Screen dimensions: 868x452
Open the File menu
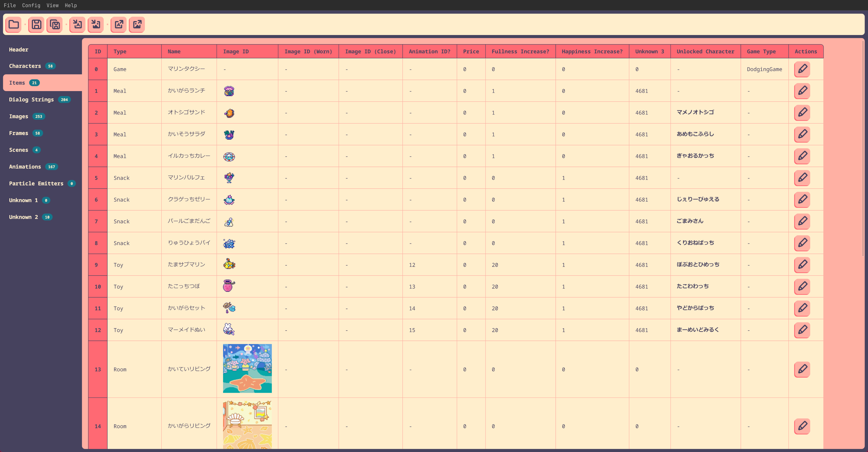tap(10, 5)
